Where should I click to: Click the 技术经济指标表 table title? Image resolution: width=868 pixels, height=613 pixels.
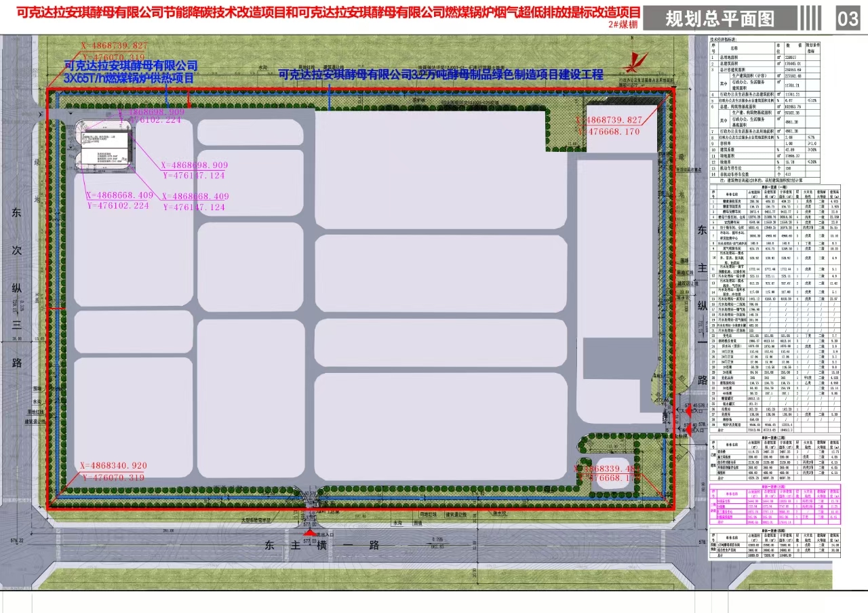pyautogui.click(x=724, y=39)
